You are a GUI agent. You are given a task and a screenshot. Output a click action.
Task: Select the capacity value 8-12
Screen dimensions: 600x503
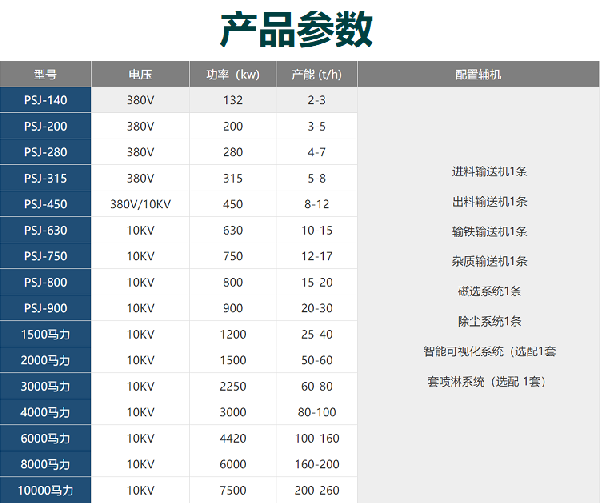pyautogui.click(x=316, y=204)
